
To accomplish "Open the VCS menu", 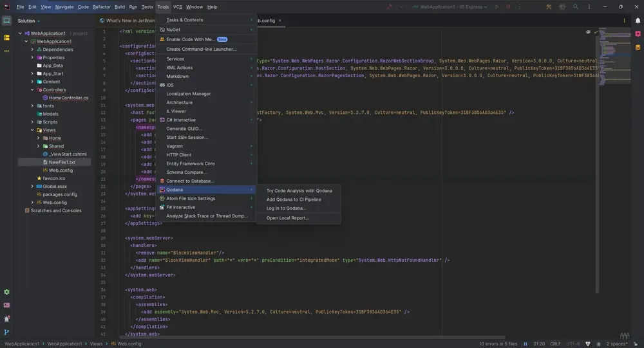I will [x=178, y=6].
